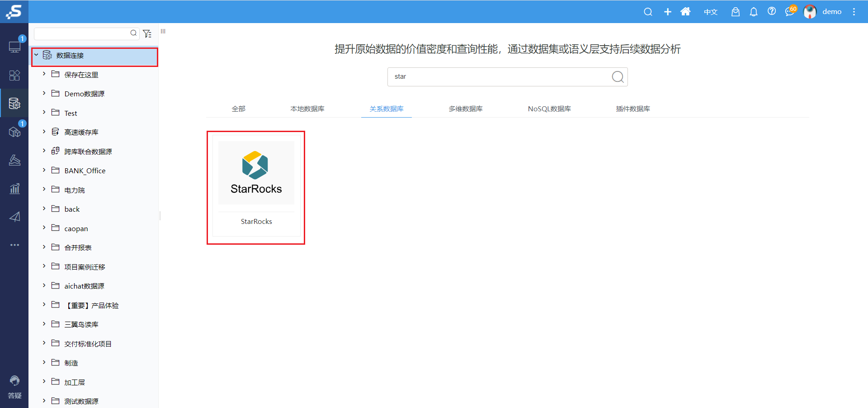
Task: Open the StarRocks database card
Action: pyautogui.click(x=256, y=185)
